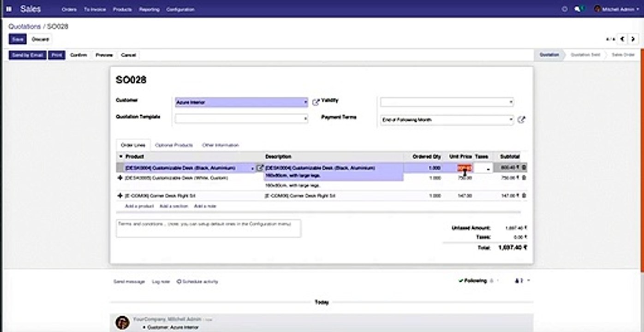Click the Quotations breadcrumb link
This screenshot has height=332, width=644.
point(24,27)
